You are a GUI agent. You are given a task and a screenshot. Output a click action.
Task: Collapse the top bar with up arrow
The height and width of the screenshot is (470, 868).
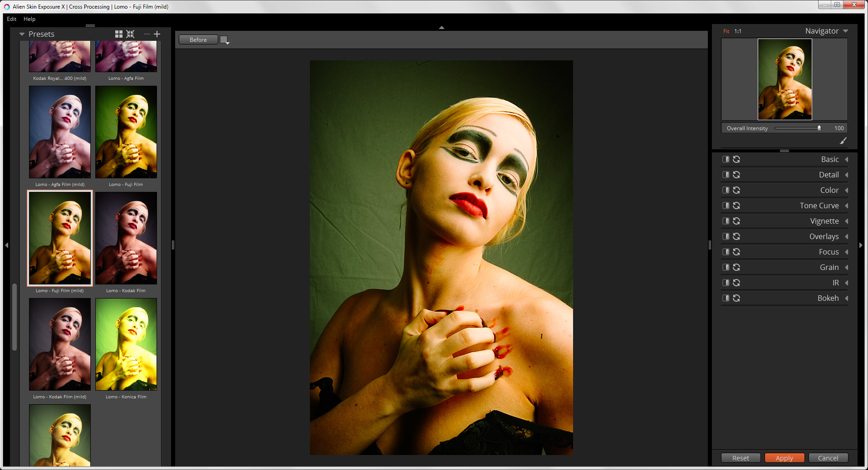pos(441,27)
